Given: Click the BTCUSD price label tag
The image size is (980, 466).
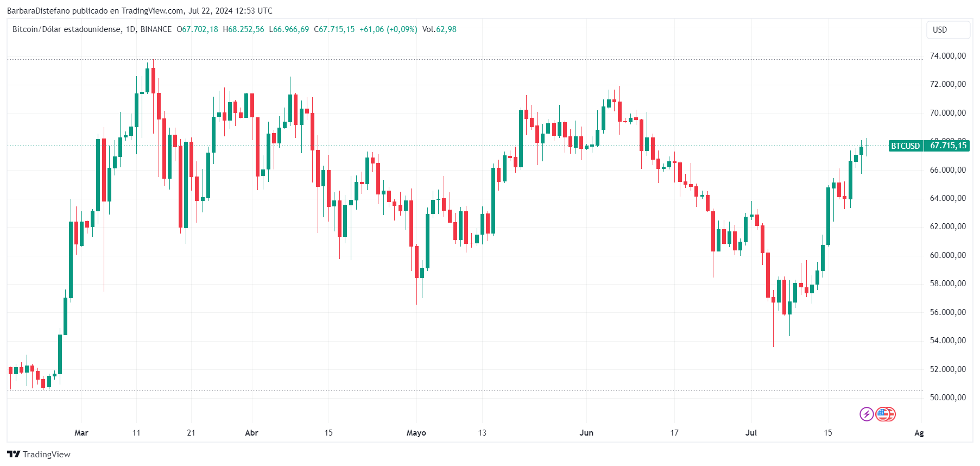Looking at the screenshot, I should point(906,146).
